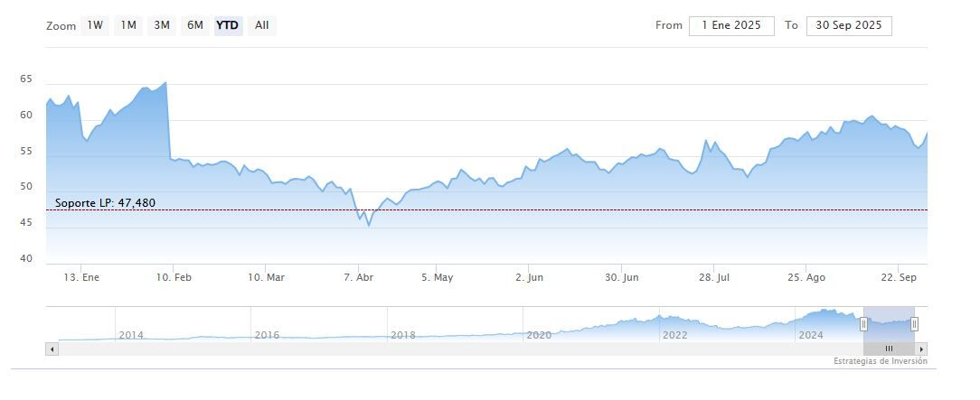Open the Estrategias de Inversión credit link
The width and height of the screenshot is (980, 400).
(x=880, y=361)
